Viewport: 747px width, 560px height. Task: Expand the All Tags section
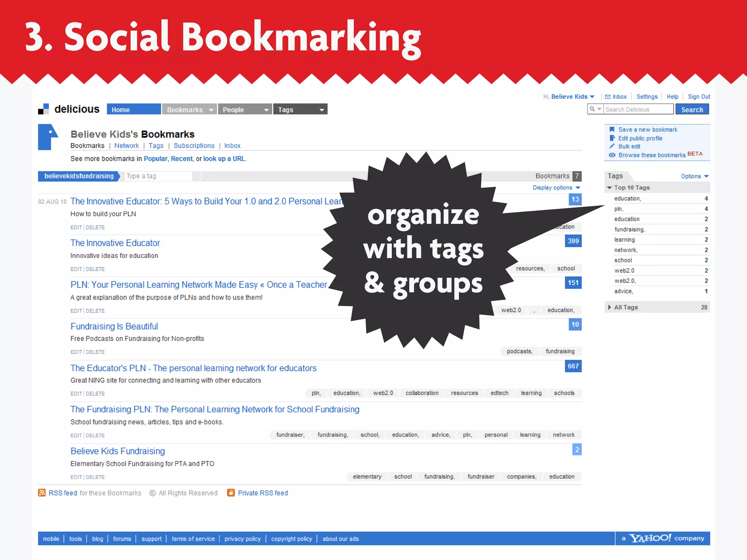[x=609, y=307]
